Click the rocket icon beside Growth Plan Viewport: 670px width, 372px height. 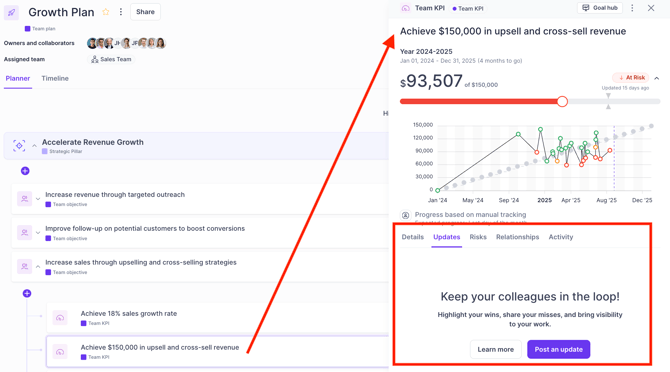(12, 12)
